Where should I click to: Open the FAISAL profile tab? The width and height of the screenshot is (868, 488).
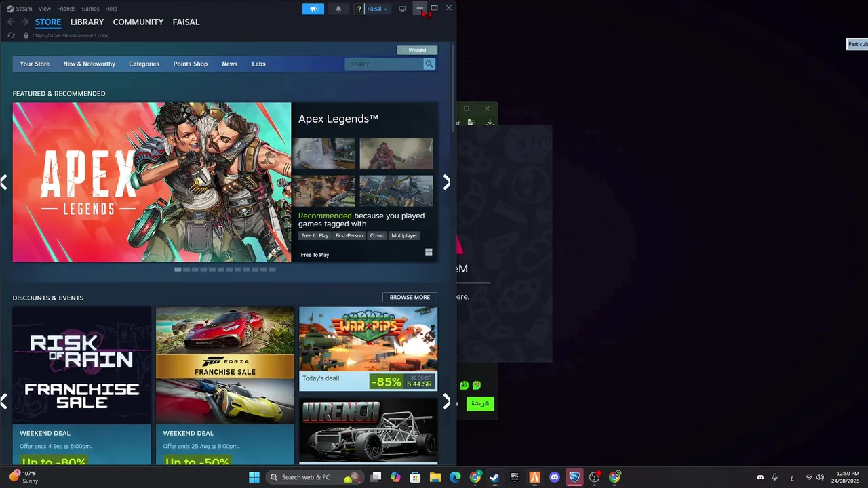point(186,22)
